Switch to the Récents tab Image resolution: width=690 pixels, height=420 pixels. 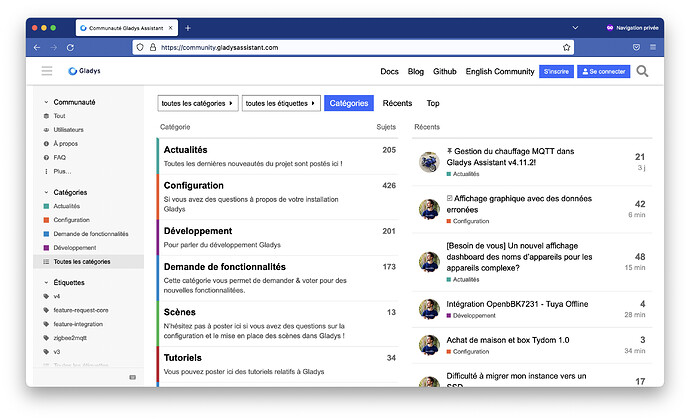(x=397, y=103)
